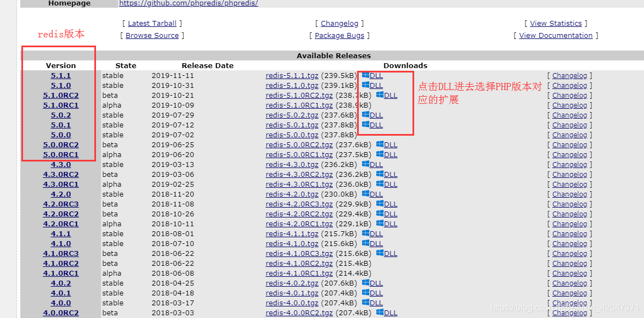The width and height of the screenshot is (644, 318).
Task: Click the Version column header
Action: [x=61, y=65]
